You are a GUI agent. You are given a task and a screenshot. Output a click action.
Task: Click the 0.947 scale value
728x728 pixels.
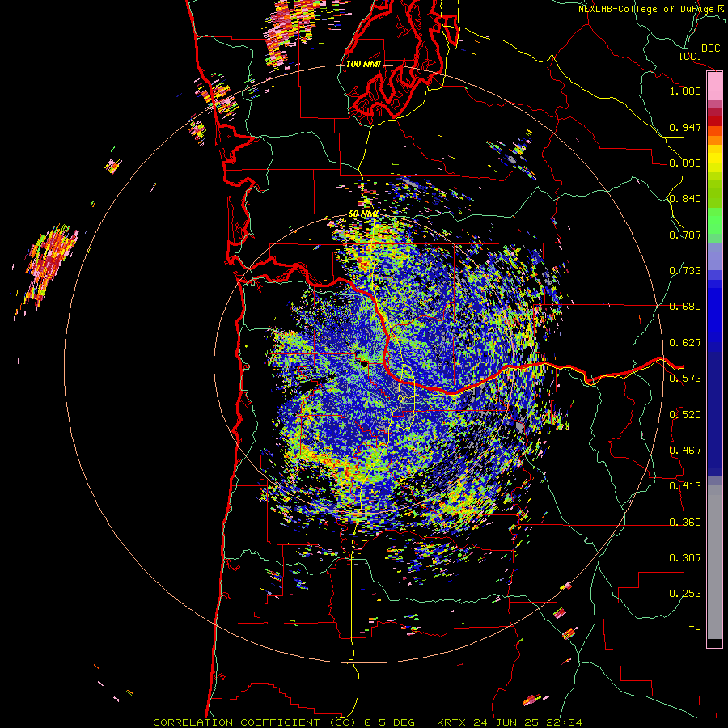685,127
